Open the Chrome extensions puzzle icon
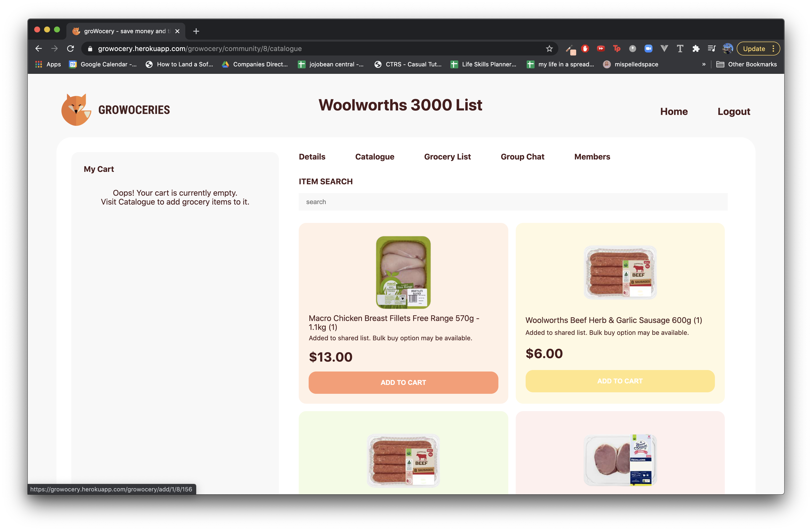Image resolution: width=812 pixels, height=531 pixels. 696,49
